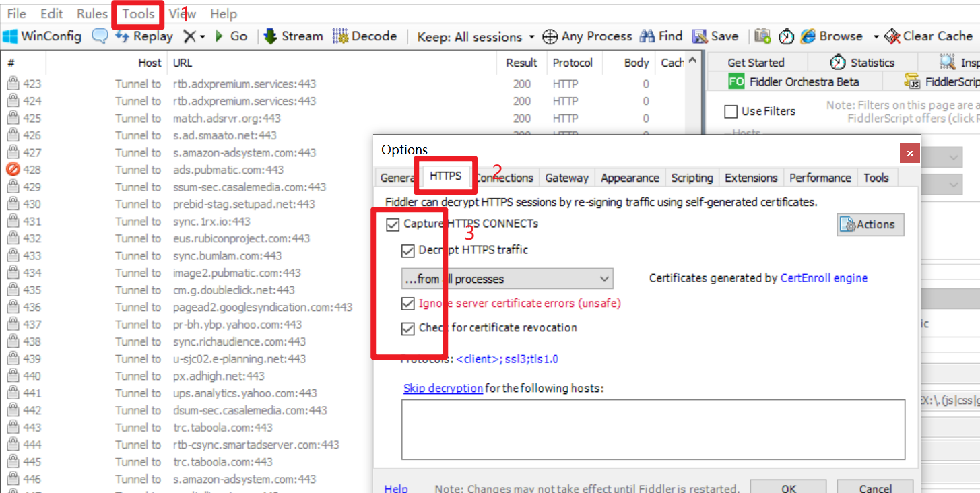980x493 pixels.
Task: Toggle the Decode toolbar button
Action: tap(364, 36)
